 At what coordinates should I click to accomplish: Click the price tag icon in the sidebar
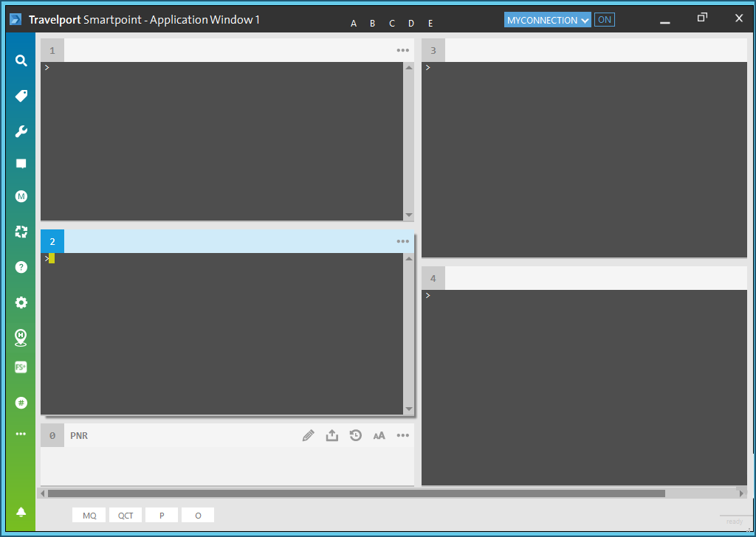tap(21, 96)
